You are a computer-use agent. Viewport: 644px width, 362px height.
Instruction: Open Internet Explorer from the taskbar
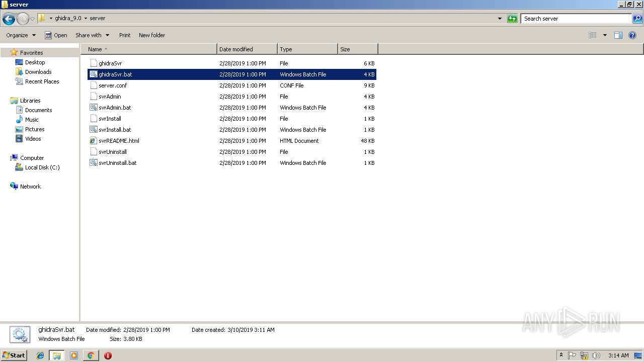coord(40,355)
